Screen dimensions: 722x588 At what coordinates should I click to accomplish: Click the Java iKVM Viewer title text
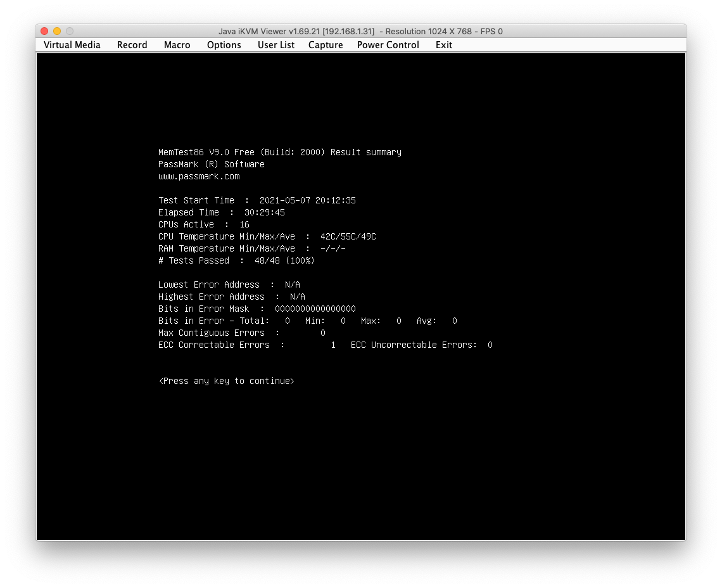click(x=360, y=31)
